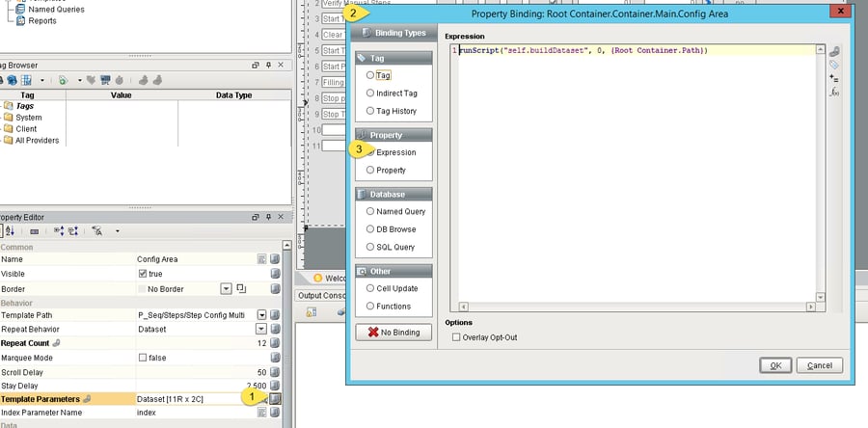Open binding for Repeat Count property

(x=275, y=343)
